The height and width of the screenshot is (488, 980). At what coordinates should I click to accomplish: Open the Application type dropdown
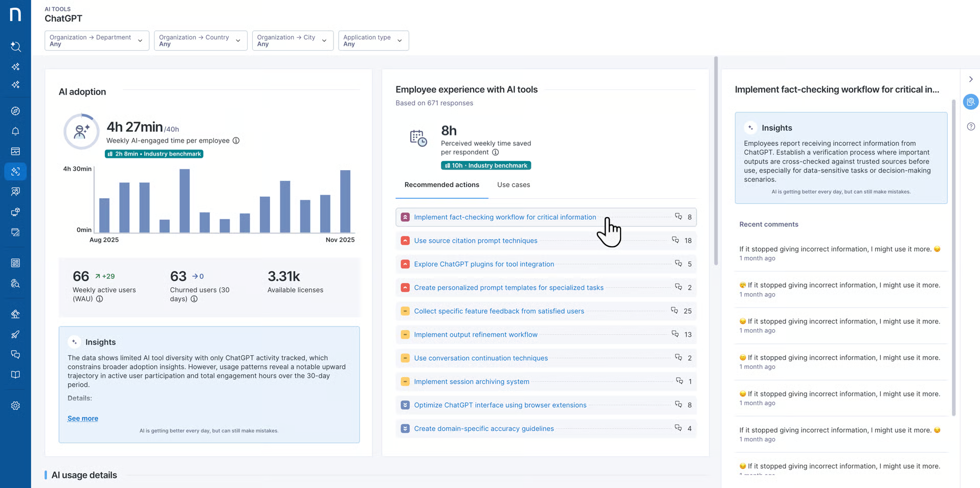pos(373,40)
